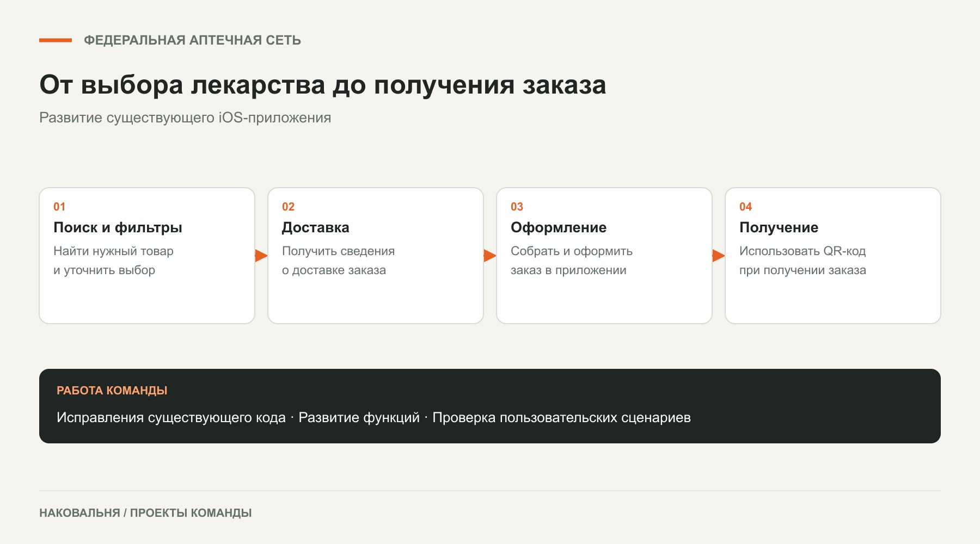This screenshot has width=980, height=544.
Task: Click the card title "Поиск и фильтры"
Action: 118,227
